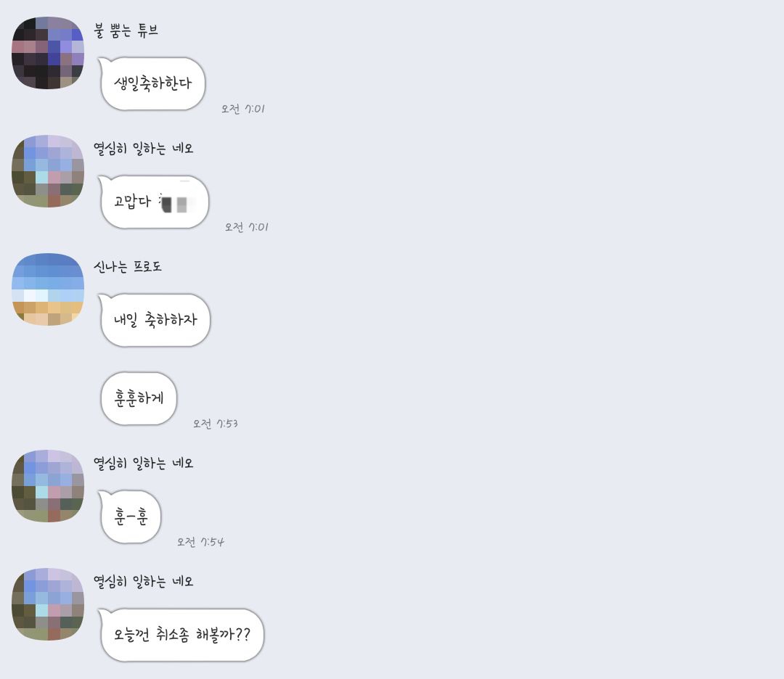Screen dimensions: 784x679
Task: Click avatar beside the 고맙다 message
Action: (x=48, y=171)
